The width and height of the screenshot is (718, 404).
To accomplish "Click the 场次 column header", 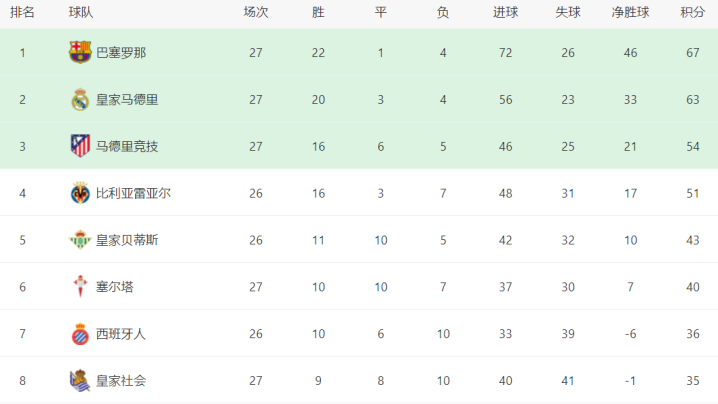I will [x=256, y=12].
